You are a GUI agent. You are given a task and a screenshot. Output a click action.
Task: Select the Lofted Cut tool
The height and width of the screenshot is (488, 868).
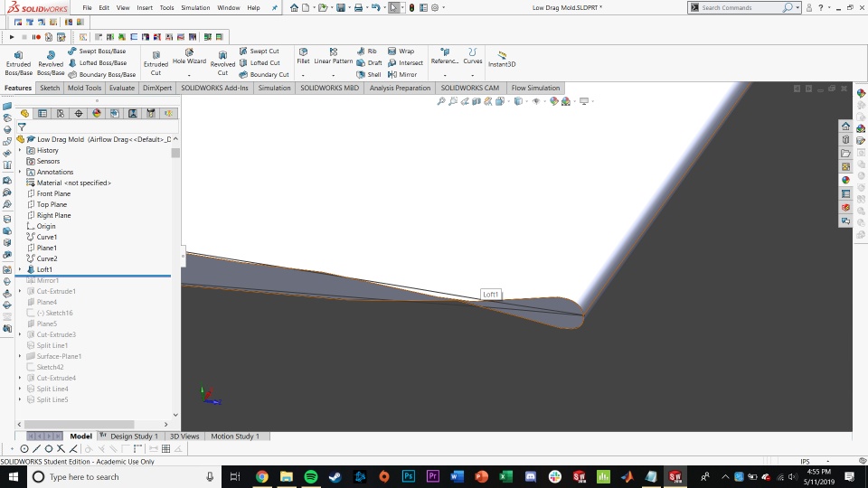(259, 62)
